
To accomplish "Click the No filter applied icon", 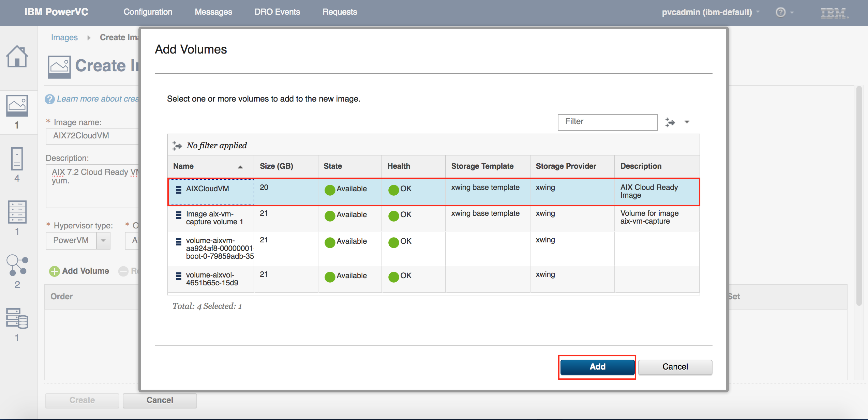I will point(177,146).
